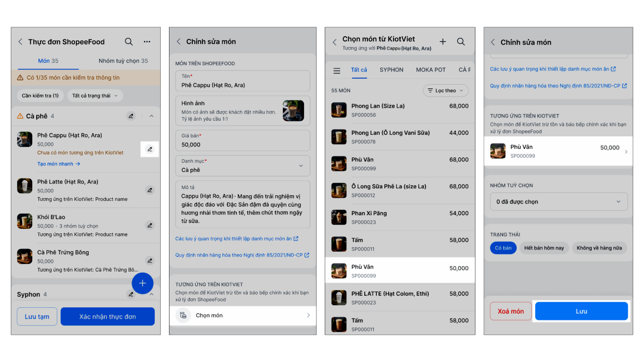Collapse the Cà phê category
This screenshot has height=362, width=644.
[x=151, y=116]
